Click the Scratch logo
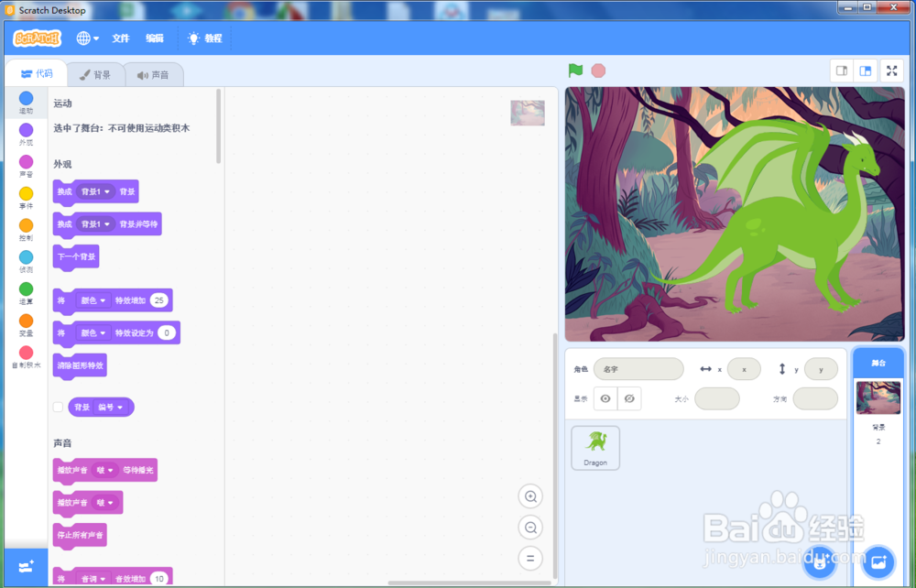This screenshot has width=916, height=588. [37, 38]
